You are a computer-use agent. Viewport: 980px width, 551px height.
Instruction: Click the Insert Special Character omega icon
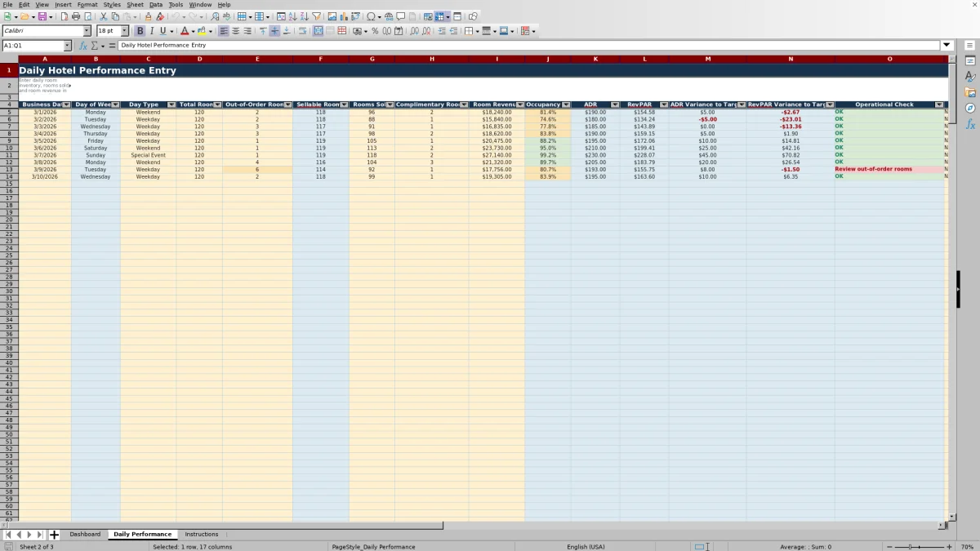tap(372, 16)
